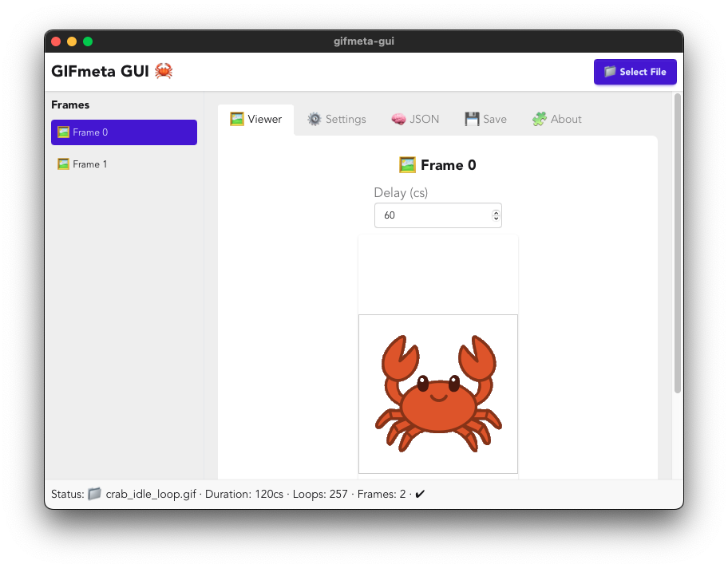Increment the Delay value using the stepper arrow
The image size is (728, 568).
(496, 211)
